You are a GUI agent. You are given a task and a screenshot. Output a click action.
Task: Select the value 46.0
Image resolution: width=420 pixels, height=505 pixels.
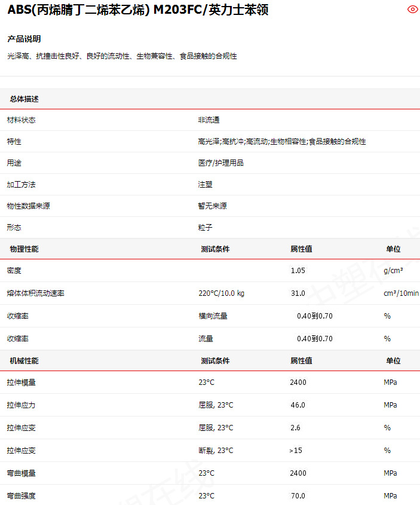298,405
